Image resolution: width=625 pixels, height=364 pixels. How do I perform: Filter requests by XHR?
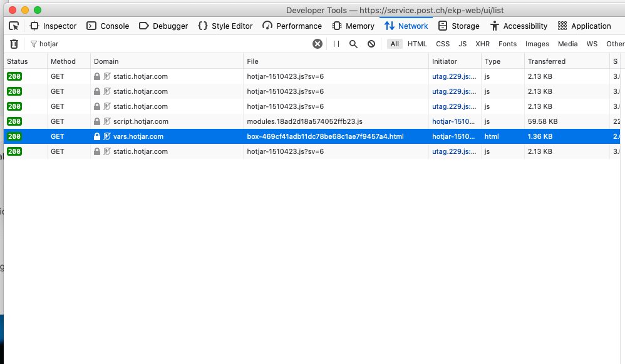point(482,44)
